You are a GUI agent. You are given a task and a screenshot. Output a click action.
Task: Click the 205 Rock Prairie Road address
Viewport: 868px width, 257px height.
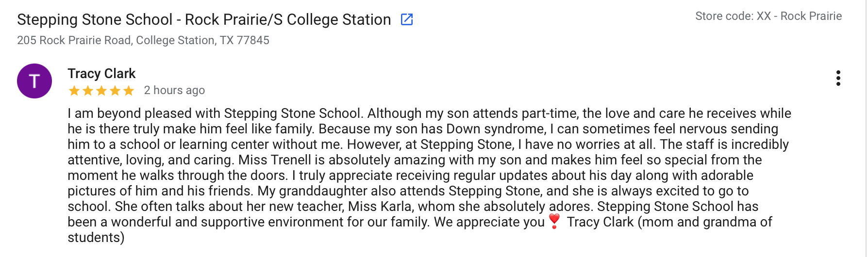(143, 40)
